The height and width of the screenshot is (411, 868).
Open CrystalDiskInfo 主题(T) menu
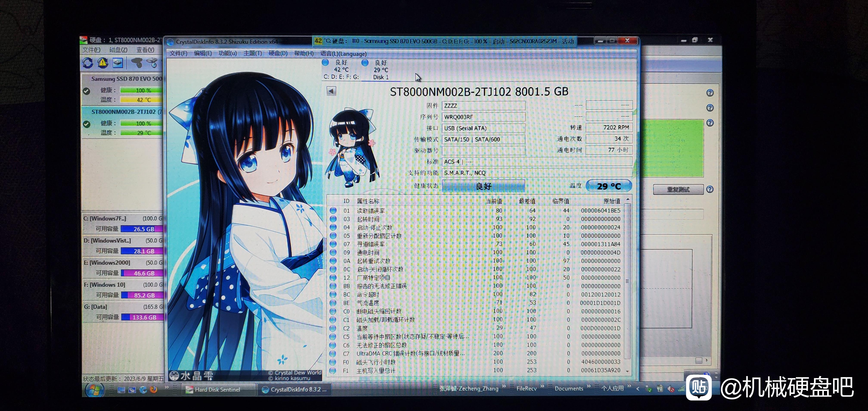[x=252, y=53]
